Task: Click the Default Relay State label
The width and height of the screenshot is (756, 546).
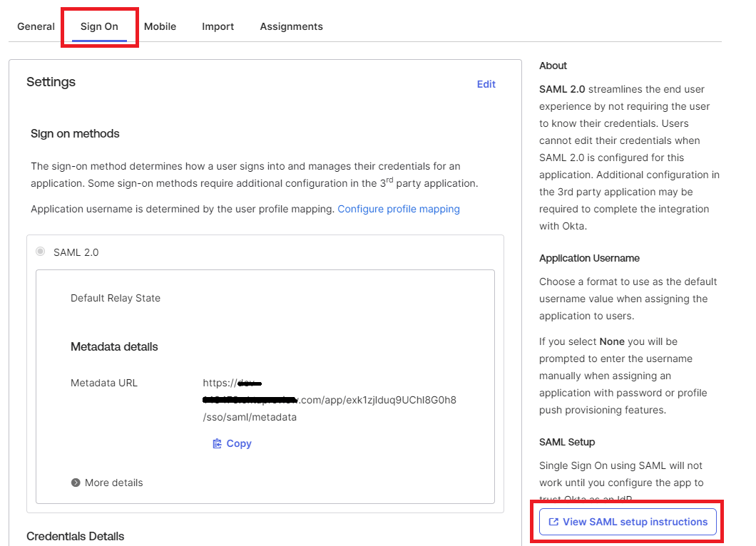Action: [x=116, y=298]
